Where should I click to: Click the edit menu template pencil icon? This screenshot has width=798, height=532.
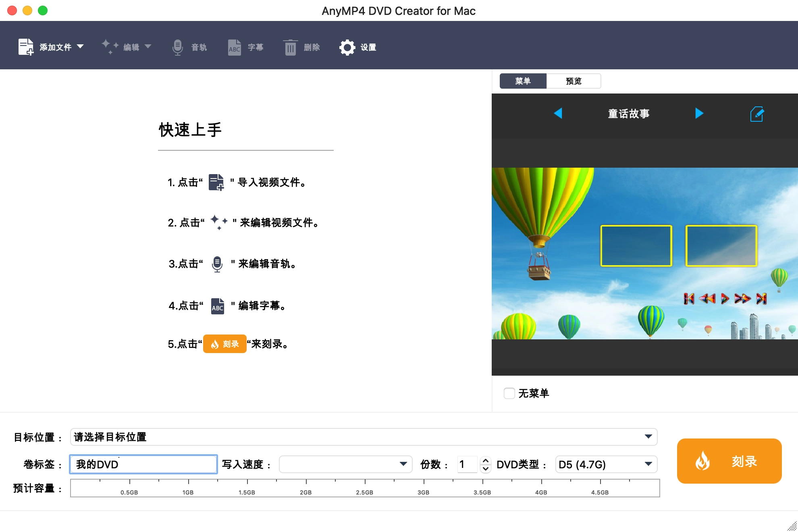756,114
